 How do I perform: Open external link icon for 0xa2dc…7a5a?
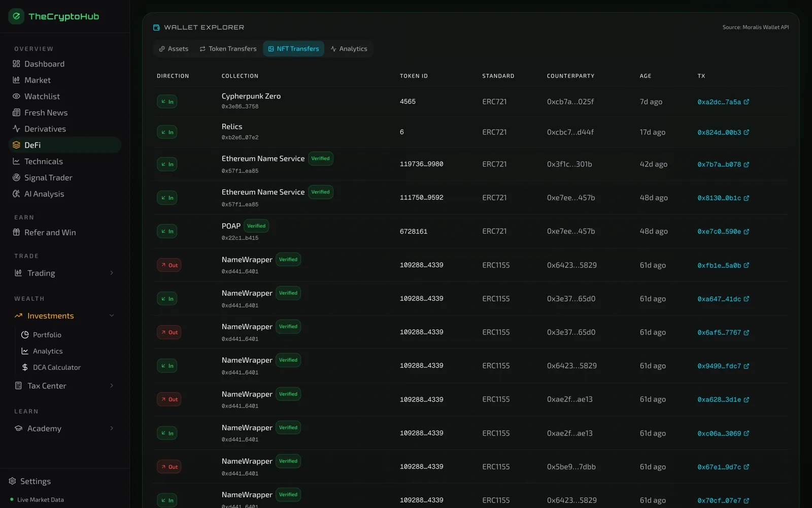coord(747,102)
